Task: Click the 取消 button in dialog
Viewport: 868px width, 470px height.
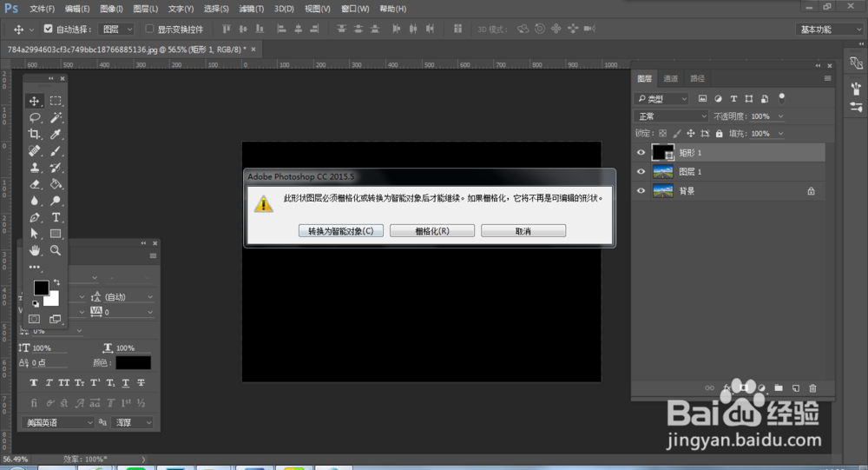Action: (x=523, y=231)
